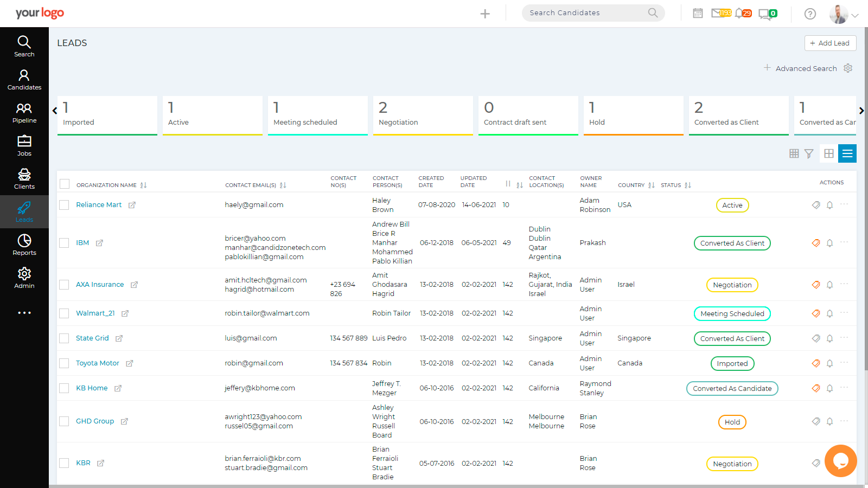Open the Admin settings section
This screenshot has width=868, height=488.
[24, 278]
